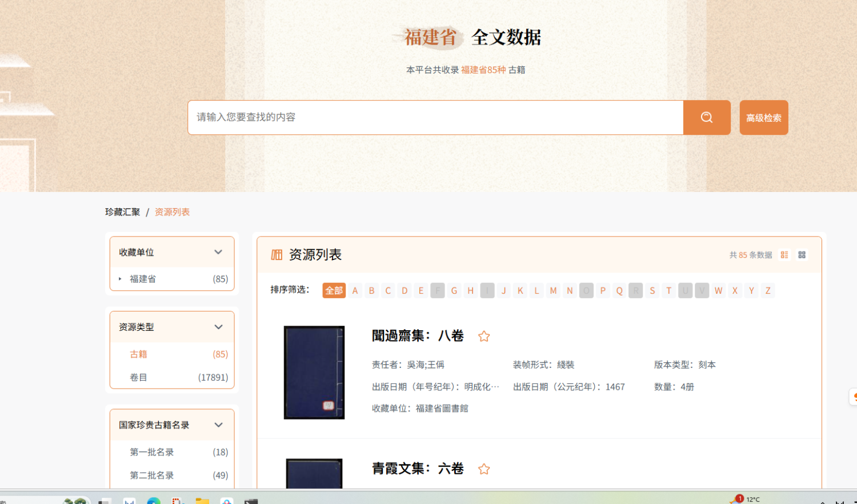The width and height of the screenshot is (857, 504).
Task: Click the 责任者：吳海;王偁 text
Action: [x=408, y=365]
